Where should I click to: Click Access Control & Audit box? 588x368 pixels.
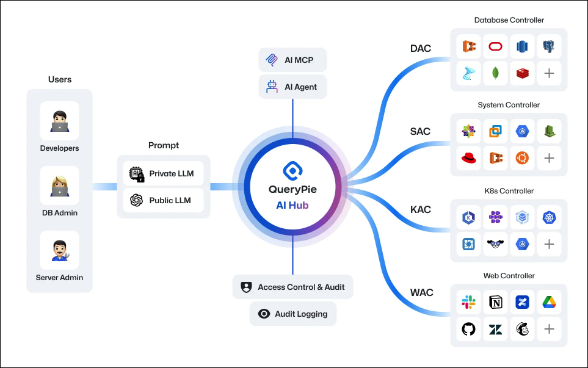292,287
